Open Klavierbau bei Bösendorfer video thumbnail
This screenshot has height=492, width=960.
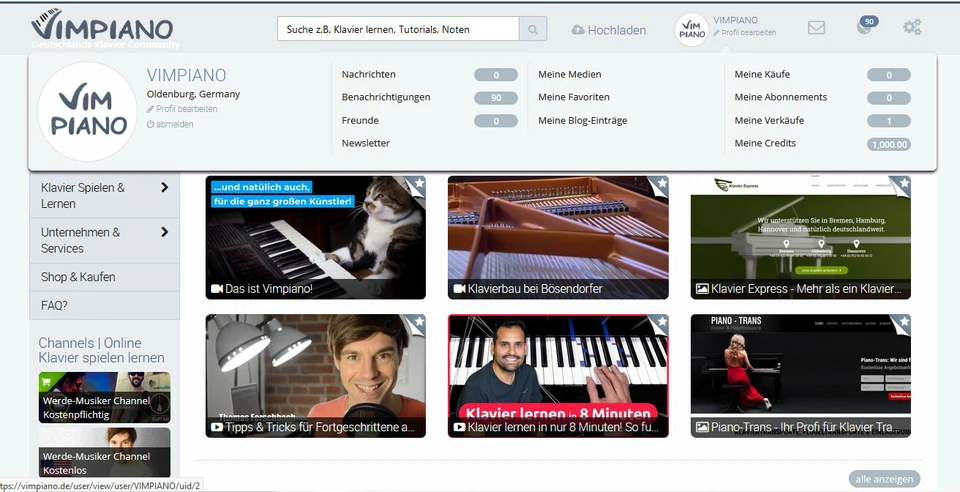coord(558,237)
